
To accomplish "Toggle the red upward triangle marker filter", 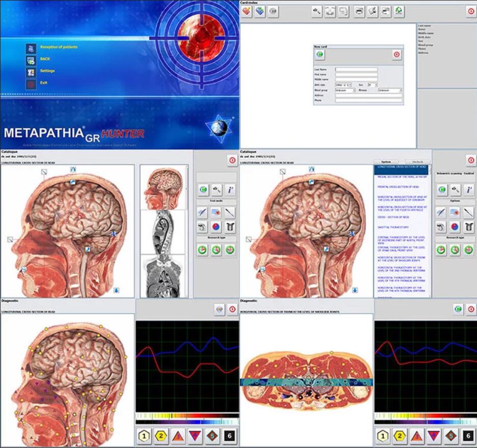I will point(179,435).
